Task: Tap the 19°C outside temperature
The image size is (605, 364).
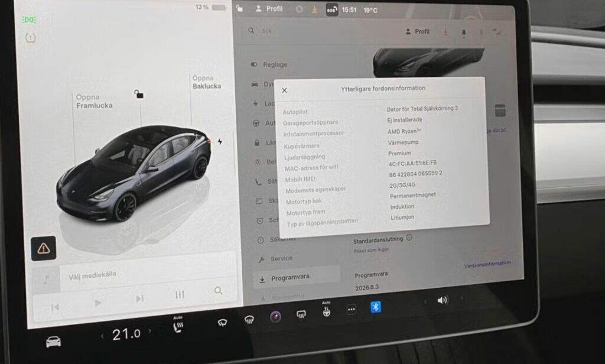Action: 370,11
